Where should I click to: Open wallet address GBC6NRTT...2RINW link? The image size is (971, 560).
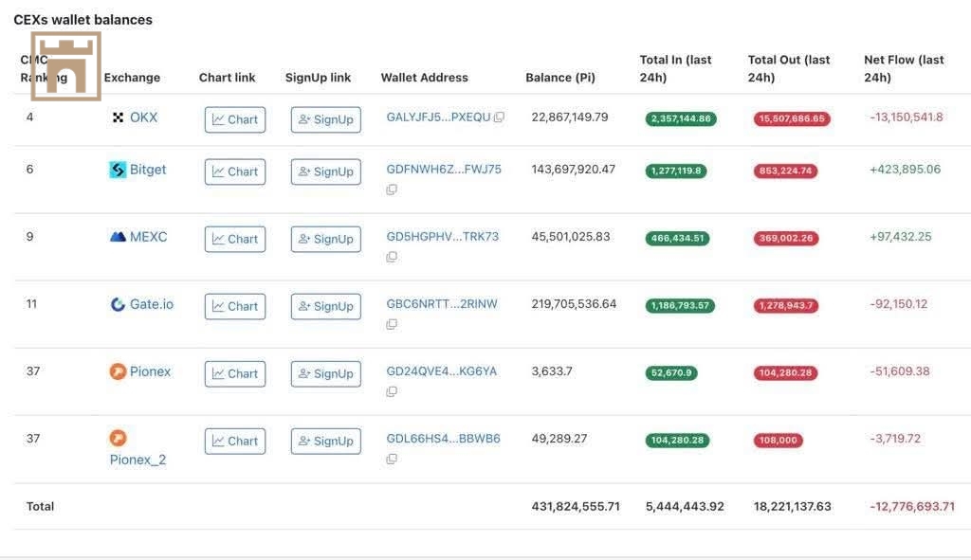pos(442,304)
